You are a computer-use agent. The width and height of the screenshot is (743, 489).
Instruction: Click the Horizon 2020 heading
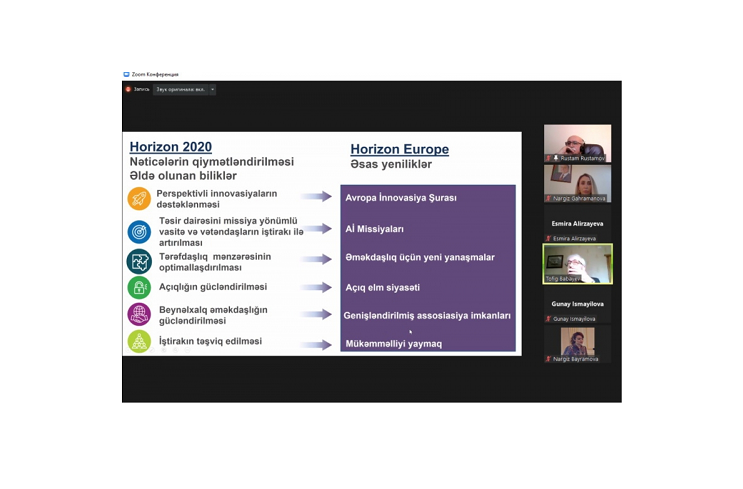[x=171, y=147]
